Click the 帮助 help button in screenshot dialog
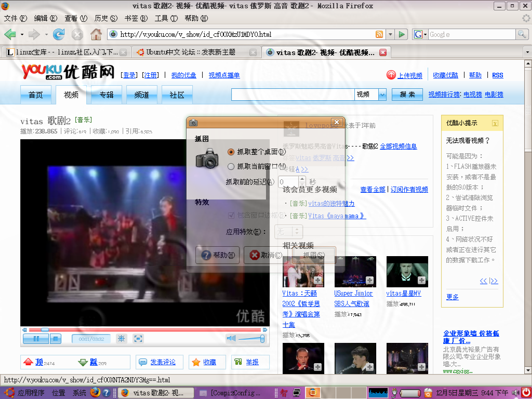The width and height of the screenshot is (532, 399). click(218, 255)
